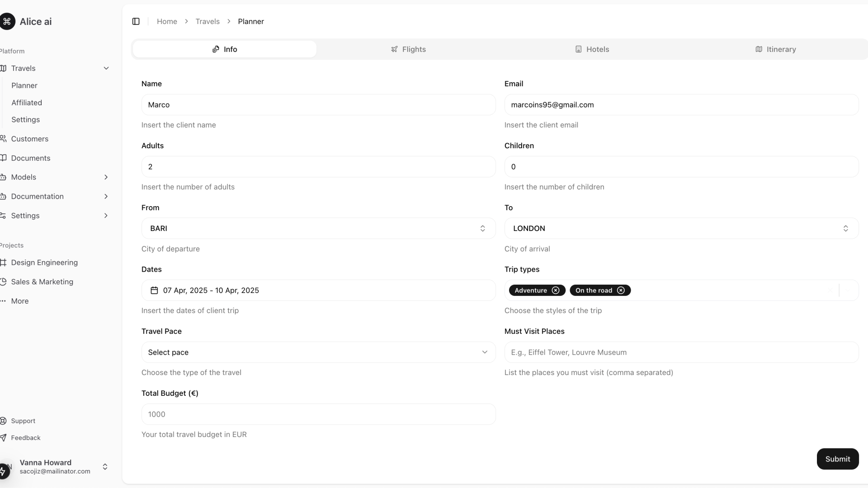Switch to the Flights tab
The width and height of the screenshot is (868, 488).
[x=408, y=49]
